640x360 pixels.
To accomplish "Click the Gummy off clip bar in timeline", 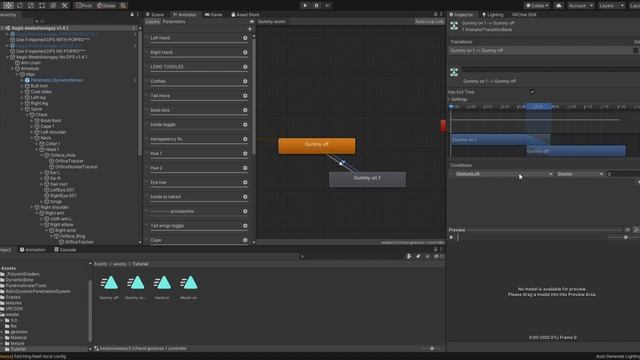I will pos(576,151).
